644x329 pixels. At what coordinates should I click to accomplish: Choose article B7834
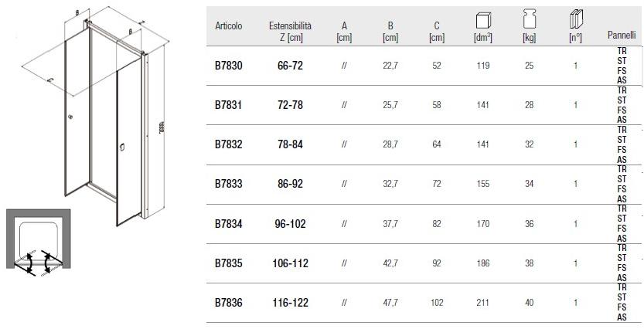[x=228, y=225]
